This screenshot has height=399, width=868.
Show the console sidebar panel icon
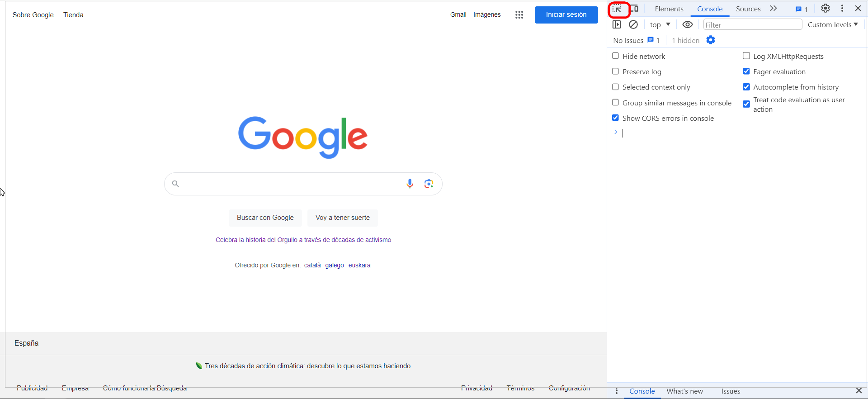[x=617, y=25]
